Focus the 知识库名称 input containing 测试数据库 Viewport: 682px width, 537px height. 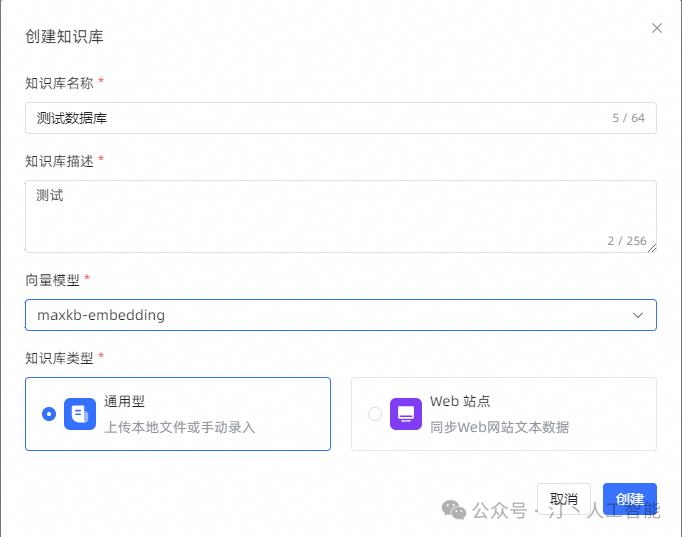pyautogui.click(x=300, y=118)
